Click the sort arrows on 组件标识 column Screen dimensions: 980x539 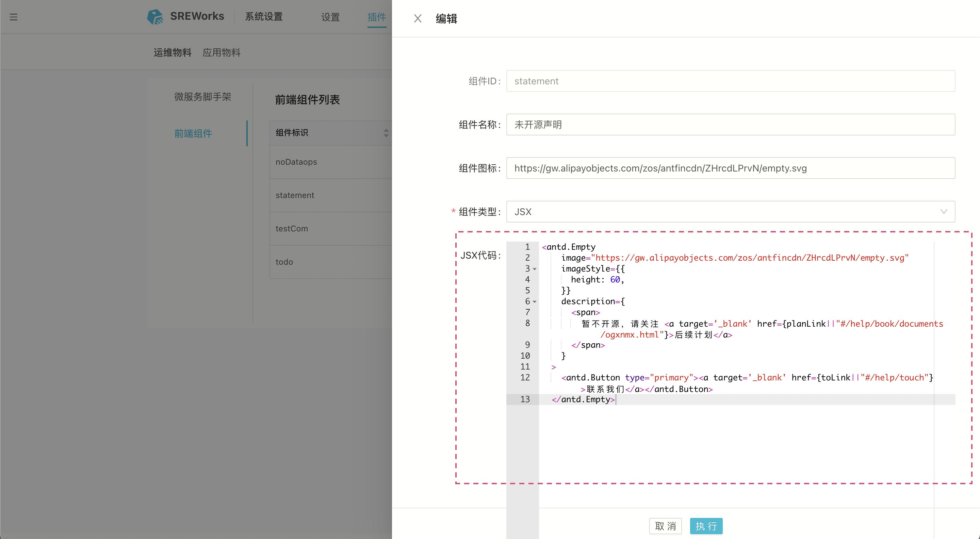coord(386,133)
